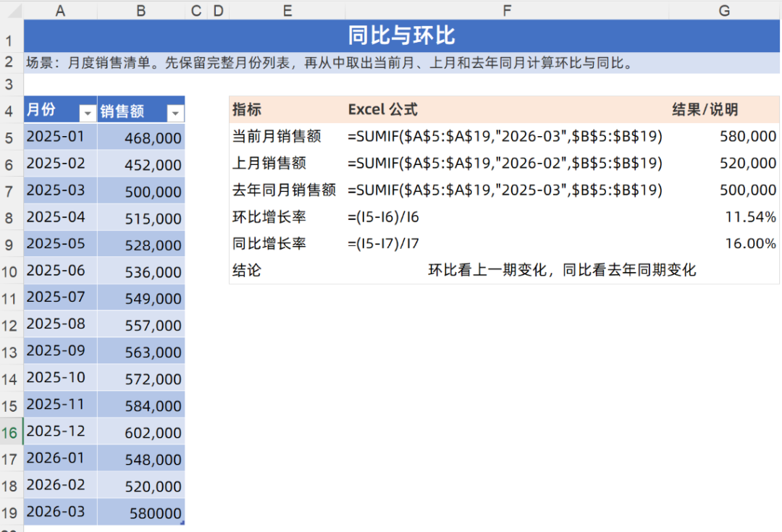
Task: Select column A header
Action: [60, 10]
